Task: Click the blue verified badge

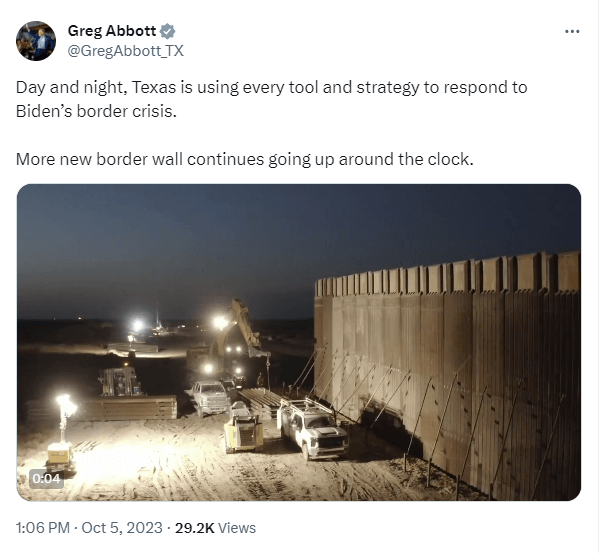Action: (x=167, y=31)
